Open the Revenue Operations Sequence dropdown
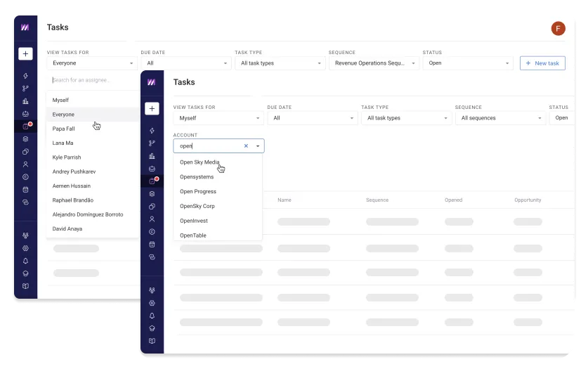 [x=374, y=63]
